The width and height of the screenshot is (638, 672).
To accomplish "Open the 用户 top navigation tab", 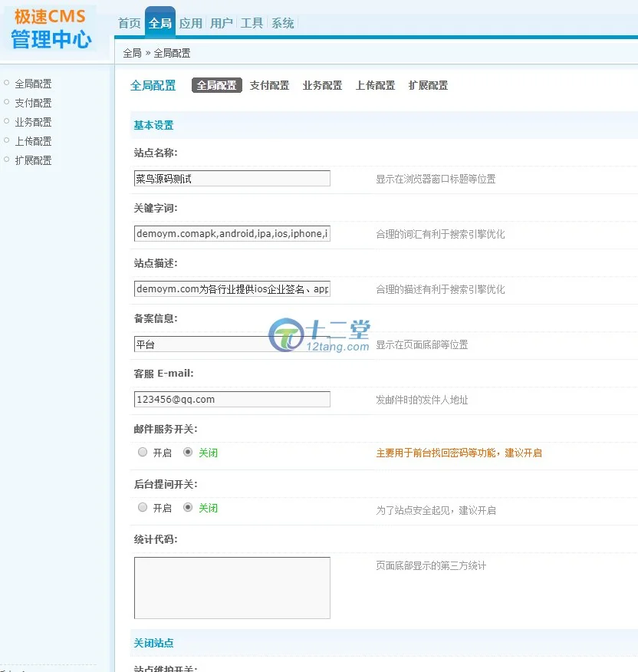I will pos(221,23).
